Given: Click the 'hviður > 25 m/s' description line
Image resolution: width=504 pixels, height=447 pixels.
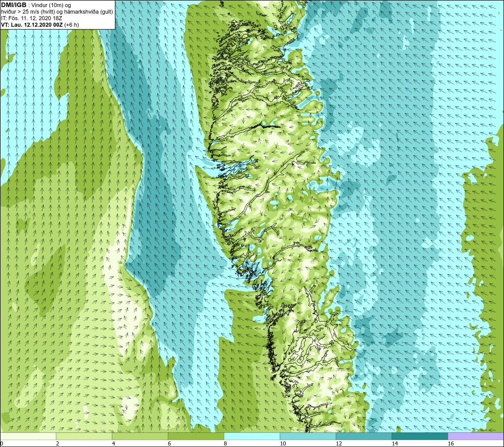Looking at the screenshot, I should coord(57,12).
